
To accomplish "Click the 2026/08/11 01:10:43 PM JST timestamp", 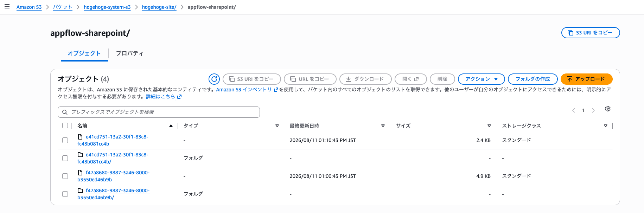I will point(323,140).
